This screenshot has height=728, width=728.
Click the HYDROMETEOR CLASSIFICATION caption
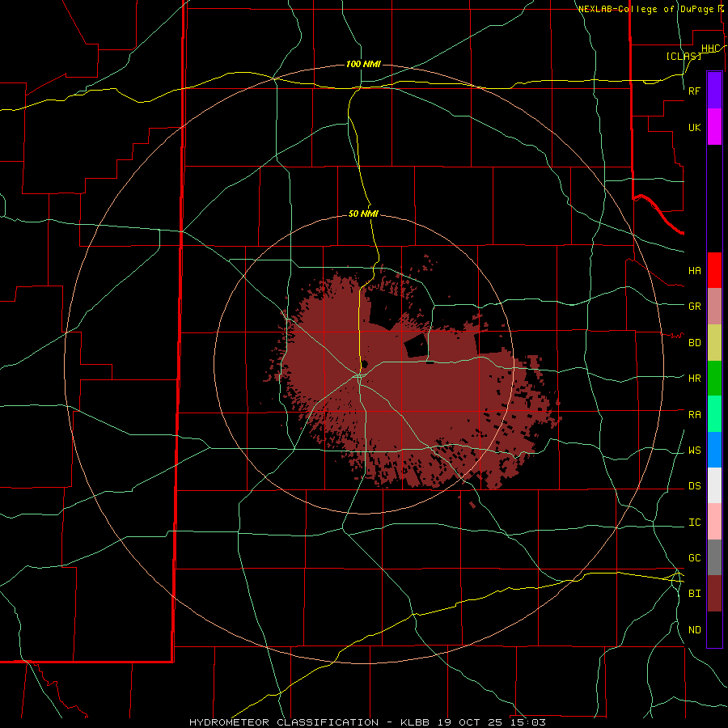coord(284,722)
